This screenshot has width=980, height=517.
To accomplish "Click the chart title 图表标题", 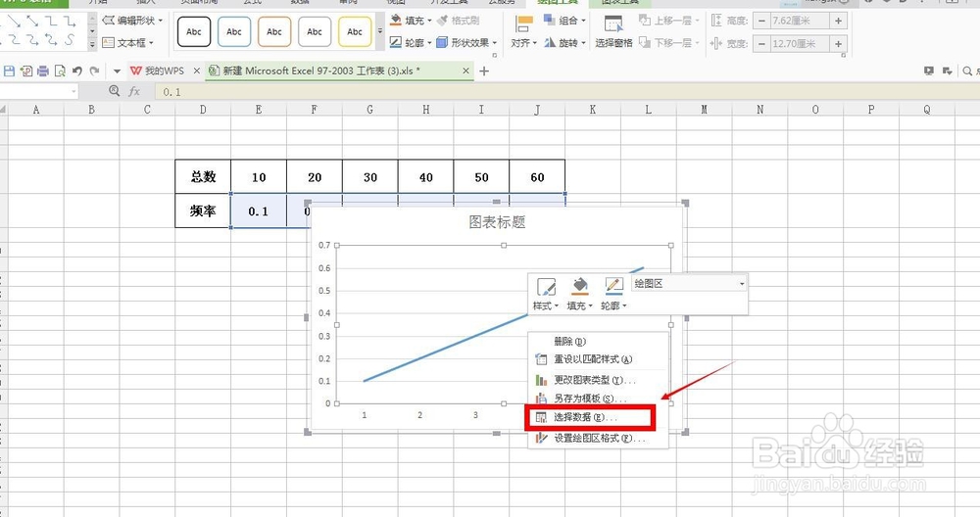I will click(x=497, y=222).
